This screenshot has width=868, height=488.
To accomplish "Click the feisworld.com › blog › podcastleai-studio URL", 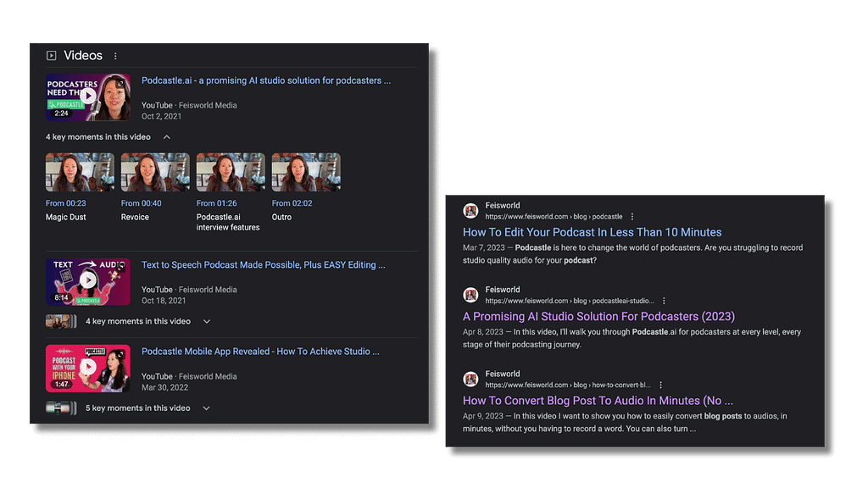I will click(570, 301).
